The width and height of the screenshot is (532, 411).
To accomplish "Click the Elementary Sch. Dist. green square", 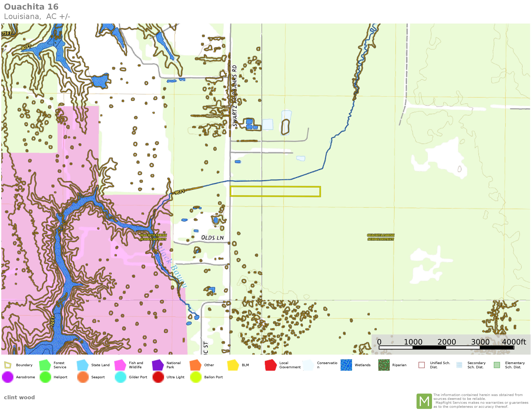I will [497, 365].
